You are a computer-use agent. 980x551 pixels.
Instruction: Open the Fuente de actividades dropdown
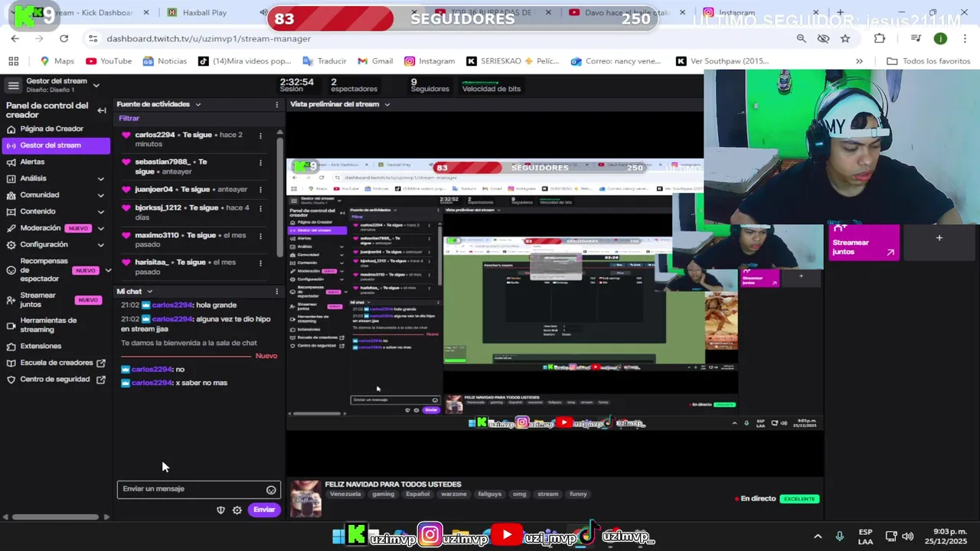point(198,105)
